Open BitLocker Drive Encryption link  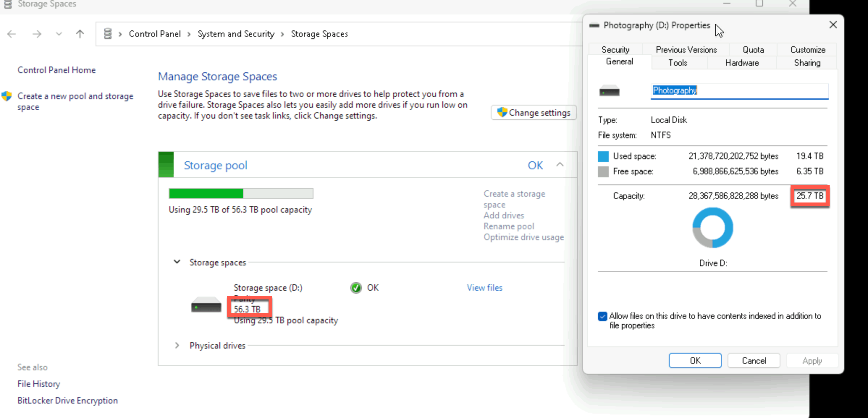point(68,400)
